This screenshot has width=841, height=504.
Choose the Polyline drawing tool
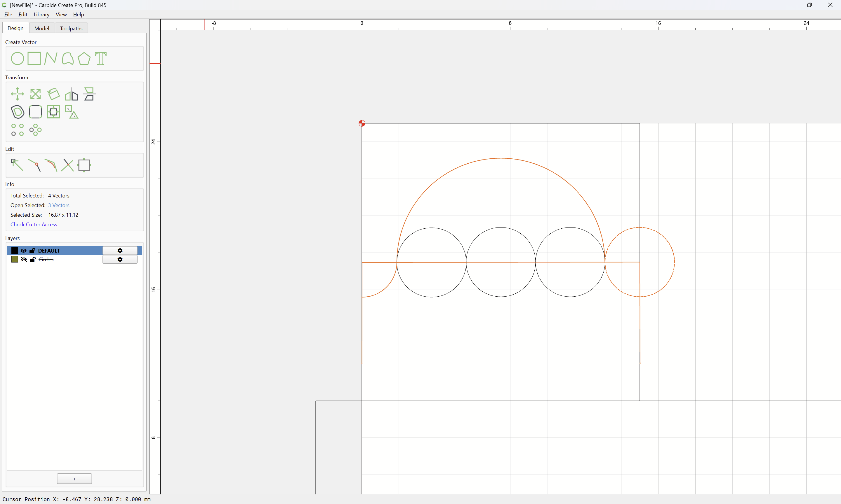click(51, 58)
